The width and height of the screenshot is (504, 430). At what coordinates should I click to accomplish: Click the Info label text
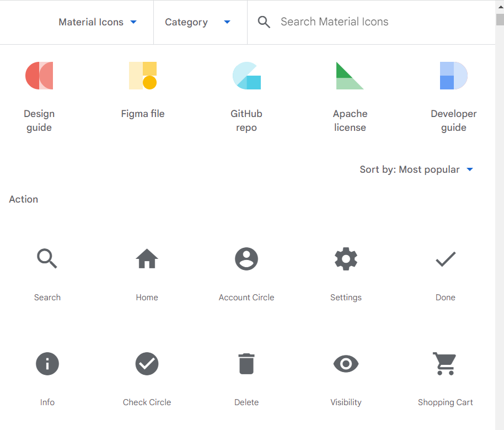47,402
